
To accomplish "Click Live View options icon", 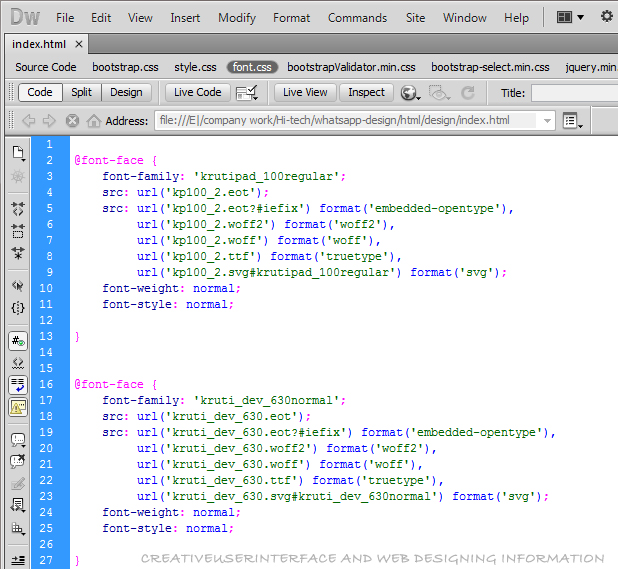I will pyautogui.click(x=247, y=93).
